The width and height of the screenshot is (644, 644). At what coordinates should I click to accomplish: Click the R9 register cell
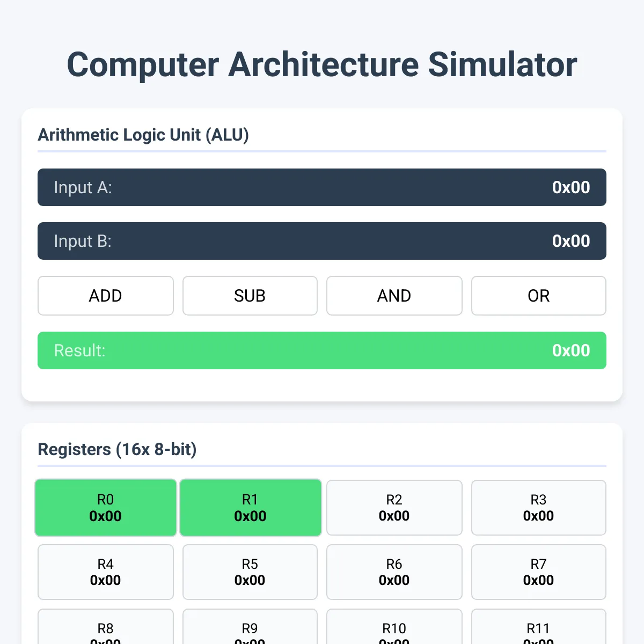tap(250, 627)
